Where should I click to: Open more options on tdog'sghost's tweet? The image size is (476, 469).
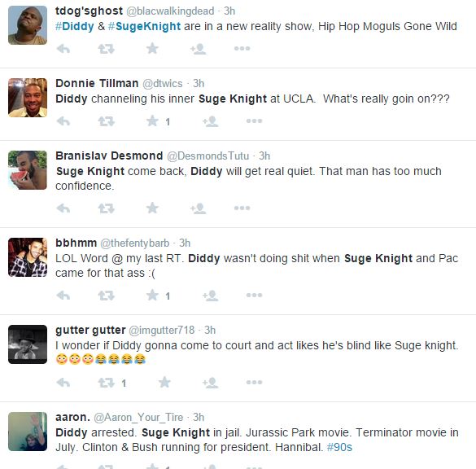[242, 48]
